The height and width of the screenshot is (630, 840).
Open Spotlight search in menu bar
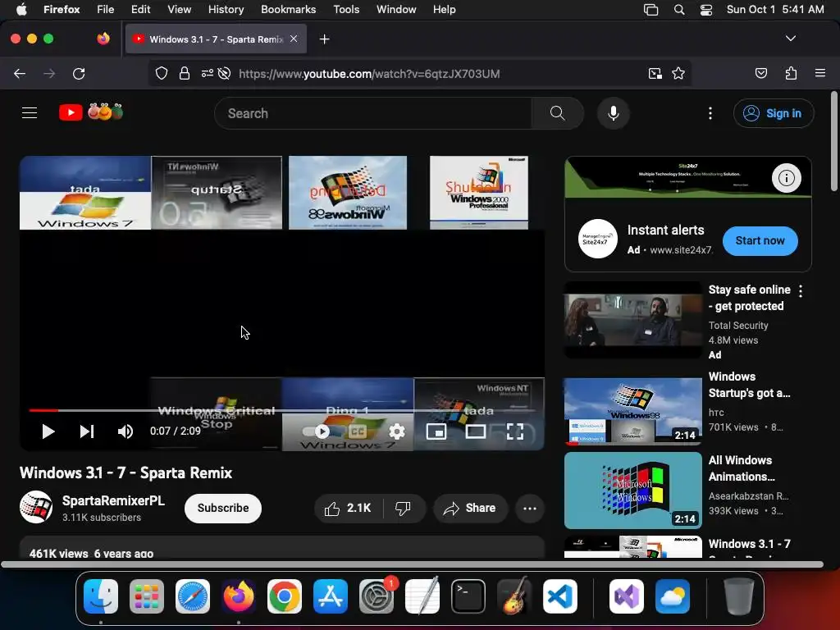(678, 9)
